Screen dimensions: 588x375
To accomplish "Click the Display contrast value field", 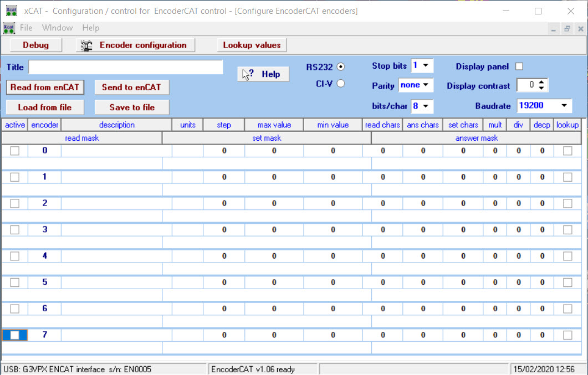I will pyautogui.click(x=527, y=85).
